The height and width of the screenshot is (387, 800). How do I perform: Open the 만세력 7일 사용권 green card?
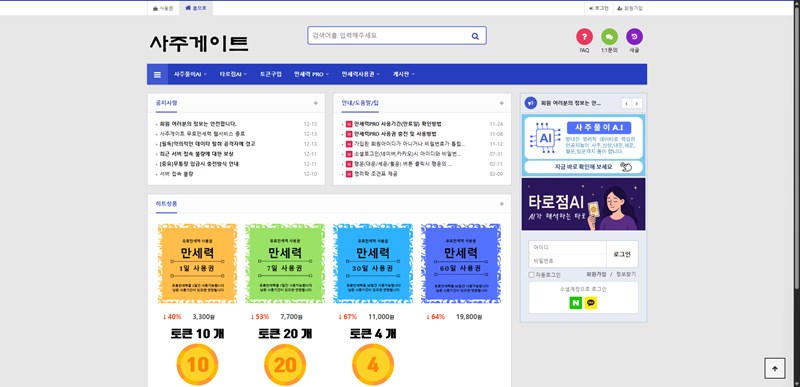click(x=285, y=264)
